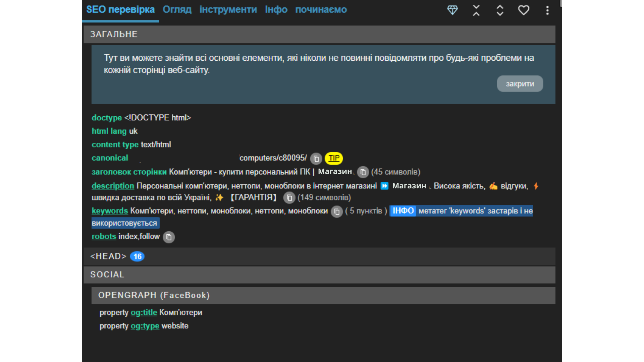Switch to SEO перевірка tab
The height and width of the screenshot is (362, 644).
pyautogui.click(x=120, y=10)
